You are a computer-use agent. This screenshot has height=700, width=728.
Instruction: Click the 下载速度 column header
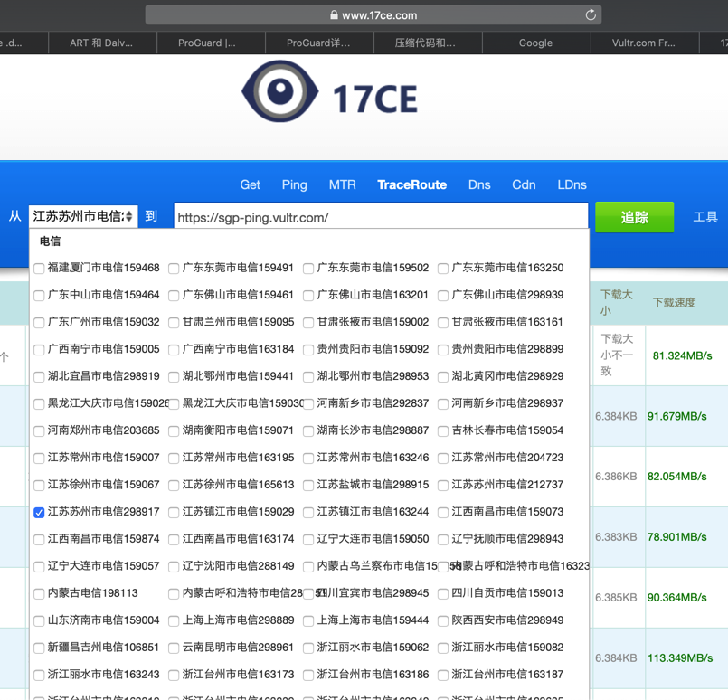pyautogui.click(x=674, y=303)
